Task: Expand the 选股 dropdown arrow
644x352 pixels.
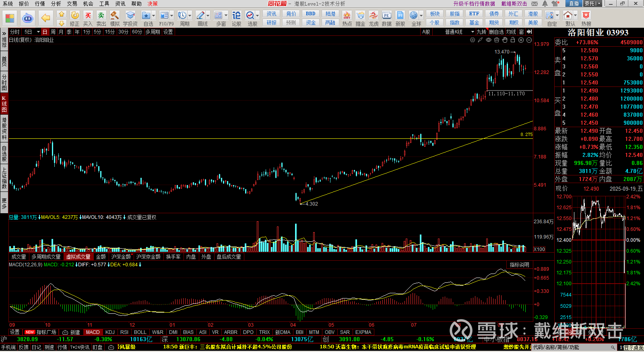Action: [x=258, y=16]
